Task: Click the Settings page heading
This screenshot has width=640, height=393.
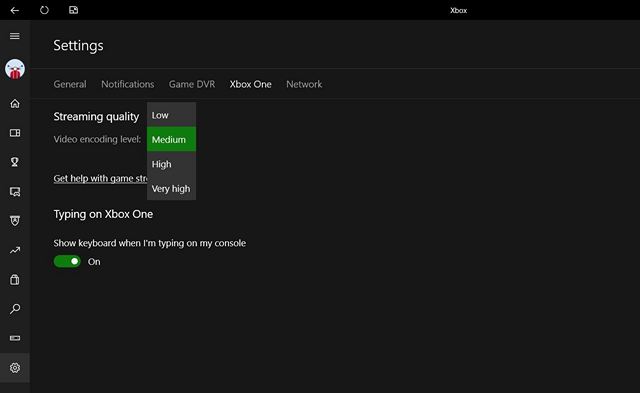Action: pyautogui.click(x=78, y=45)
